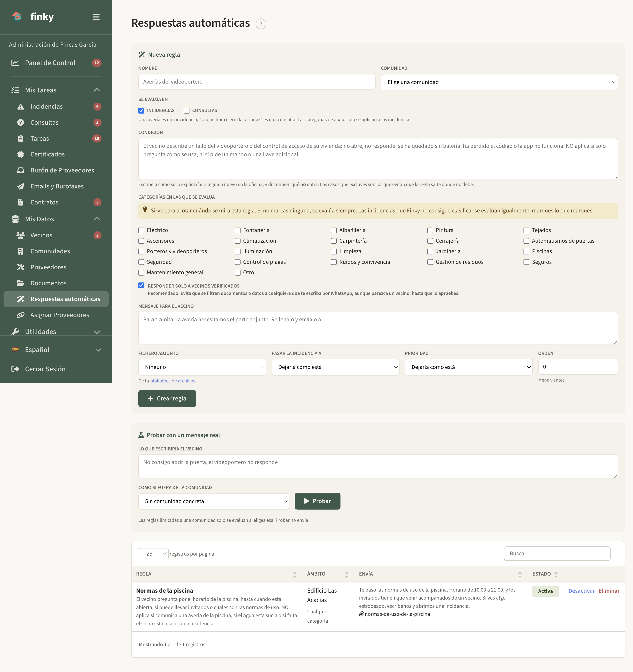Collapse the Mis Tareas section

pyautogui.click(x=56, y=90)
